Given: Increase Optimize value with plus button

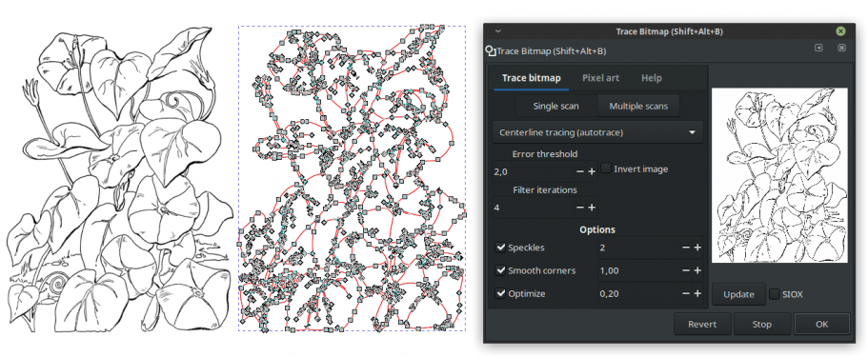Looking at the screenshot, I should tap(697, 294).
